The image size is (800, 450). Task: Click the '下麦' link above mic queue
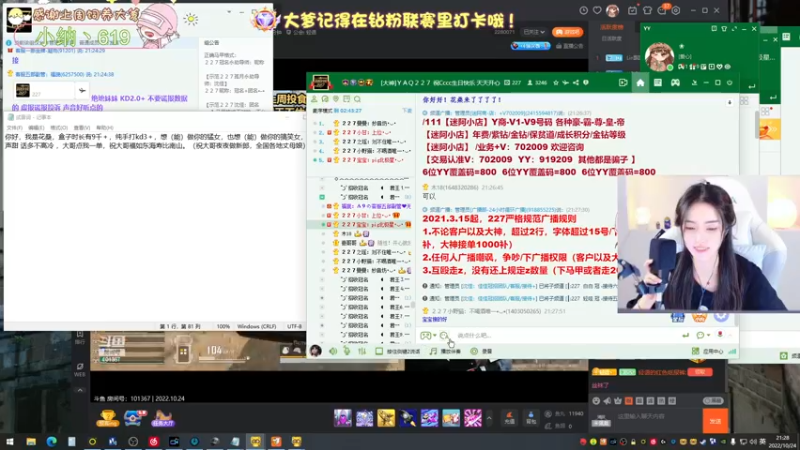pyautogui.click(x=407, y=111)
